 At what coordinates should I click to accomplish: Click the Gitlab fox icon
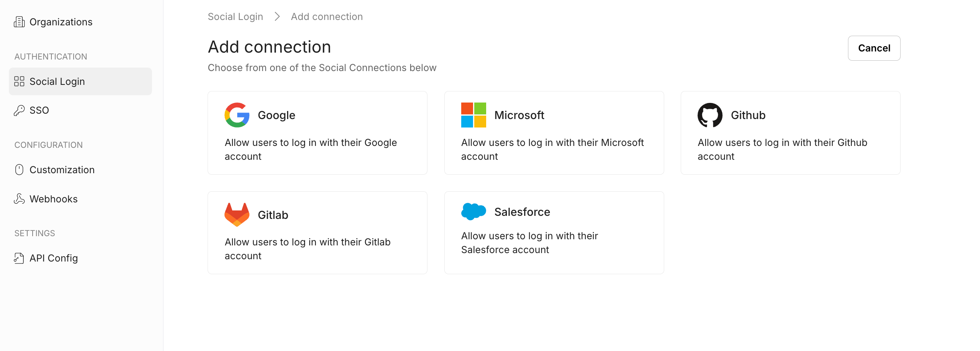[x=237, y=214]
